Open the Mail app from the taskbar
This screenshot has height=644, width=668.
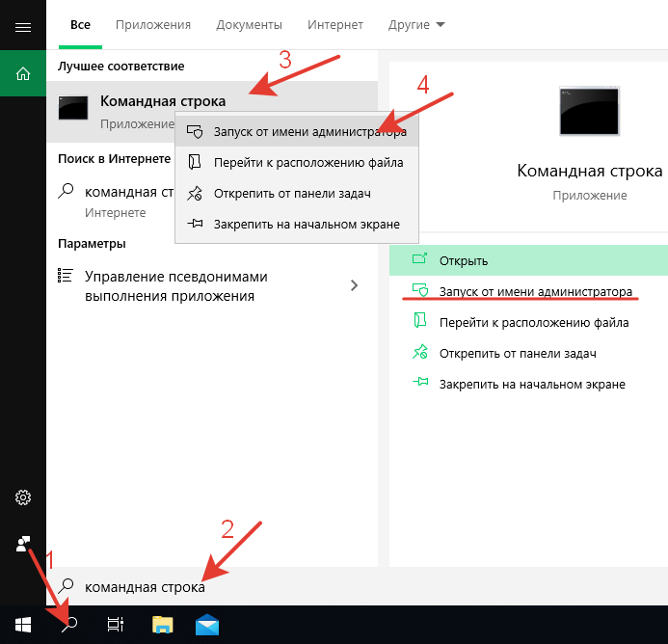click(207, 625)
